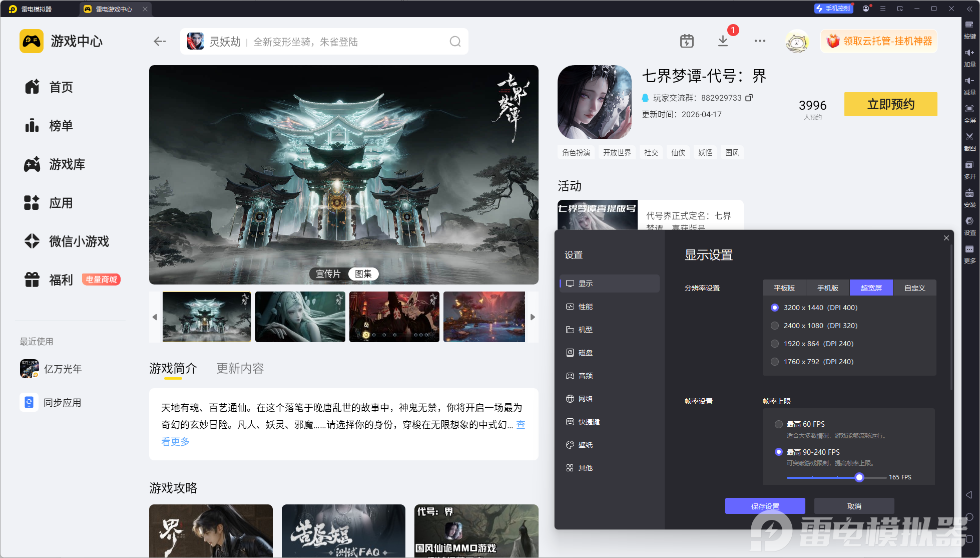
Task: Copy the player group number icon
Action: (x=749, y=98)
